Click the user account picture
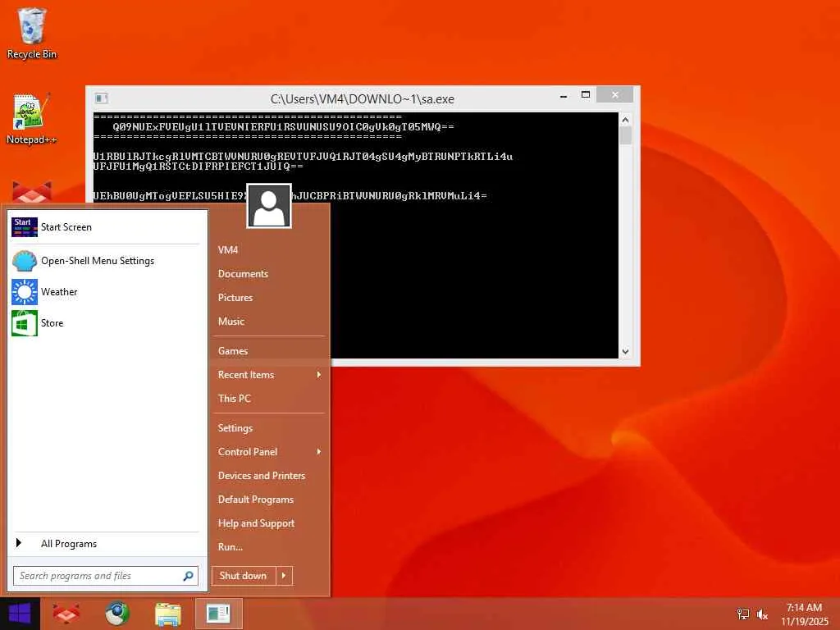 269,206
